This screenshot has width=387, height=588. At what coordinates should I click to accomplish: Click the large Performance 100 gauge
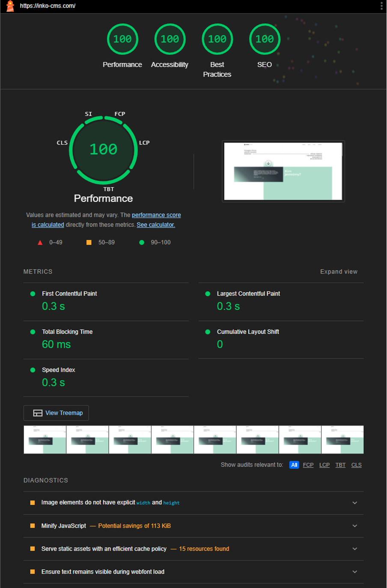click(103, 149)
